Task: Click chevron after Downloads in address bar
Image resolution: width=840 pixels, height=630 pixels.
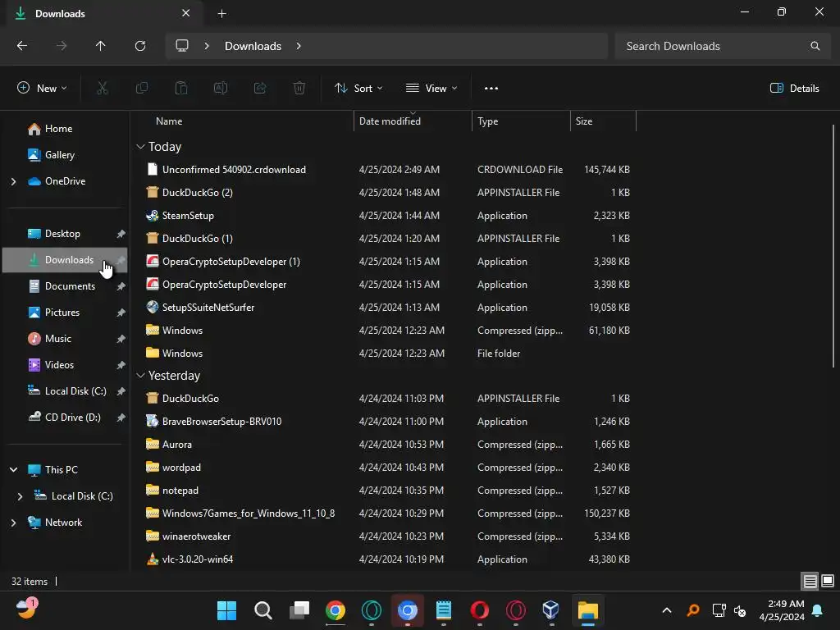Action: coord(299,46)
